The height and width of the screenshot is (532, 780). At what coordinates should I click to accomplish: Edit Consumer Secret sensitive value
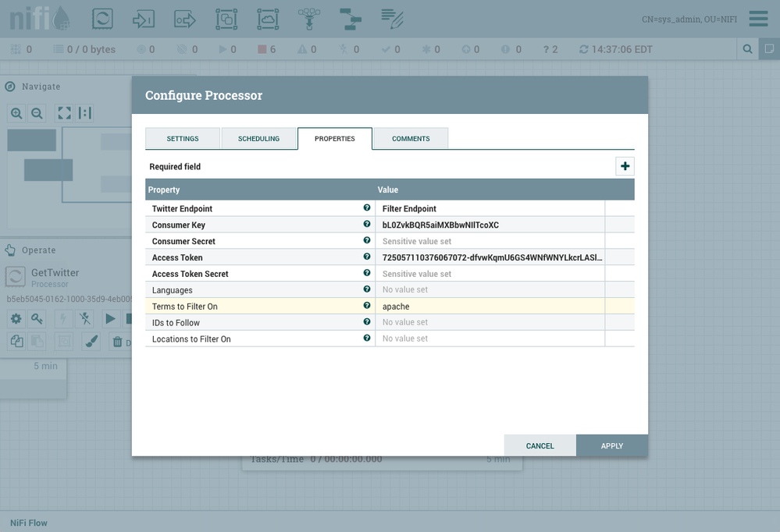click(490, 241)
